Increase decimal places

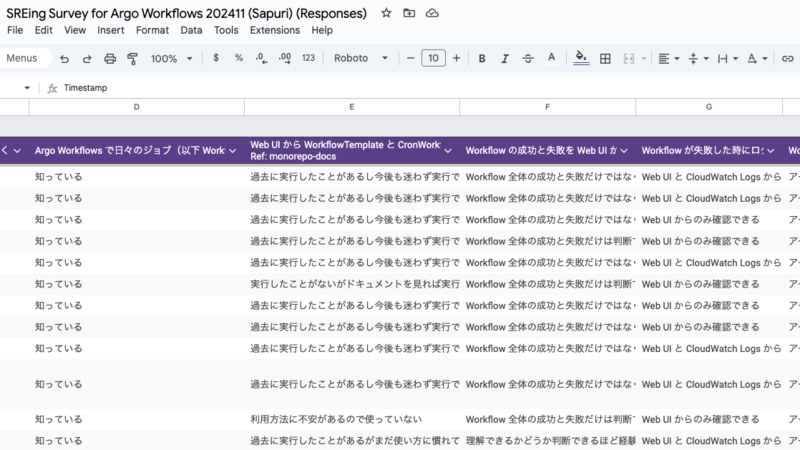(x=285, y=58)
